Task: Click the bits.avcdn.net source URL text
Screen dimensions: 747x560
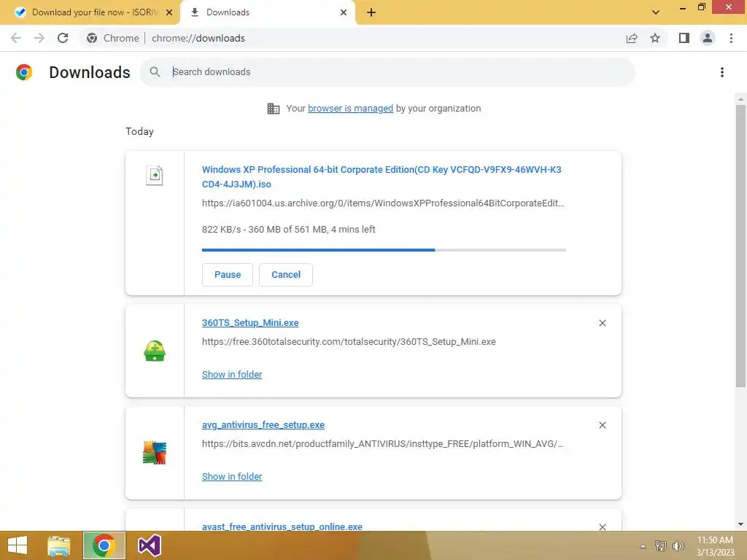Action: pos(382,444)
